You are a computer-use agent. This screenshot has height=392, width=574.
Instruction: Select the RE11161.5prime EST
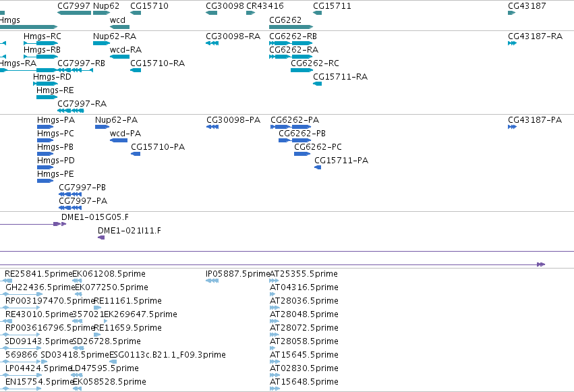97,308
